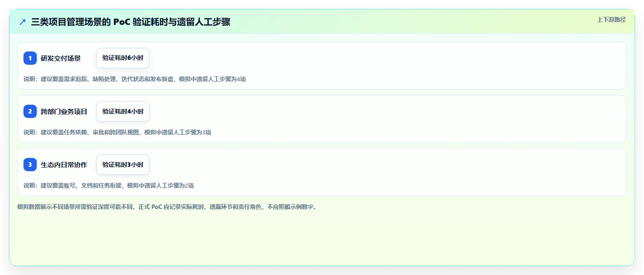The image size is (644, 275).
Task: Click the footer note starting 模拟数据展示
Action: click(167, 207)
